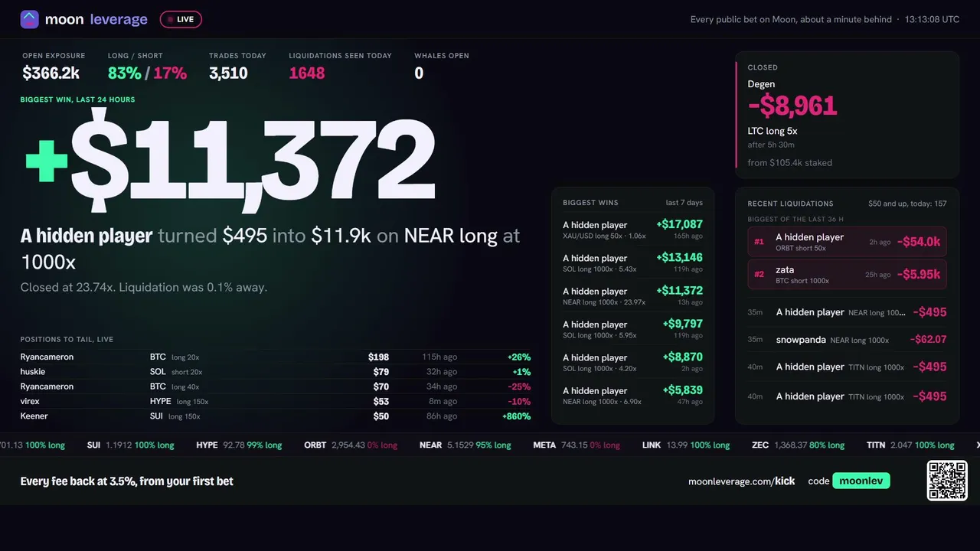Open the moonleverage.com/kick link
Image resolution: width=980 pixels, height=551 pixels.
tap(741, 481)
